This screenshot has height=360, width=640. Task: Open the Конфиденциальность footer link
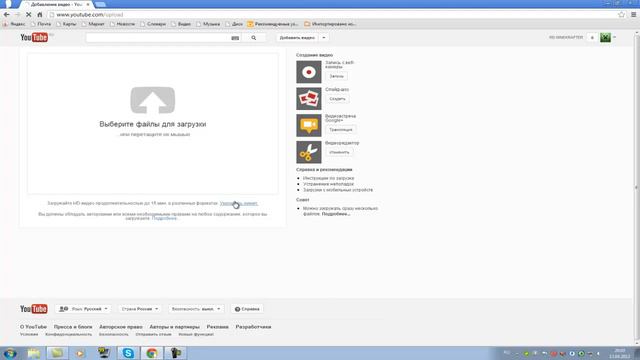(69, 334)
